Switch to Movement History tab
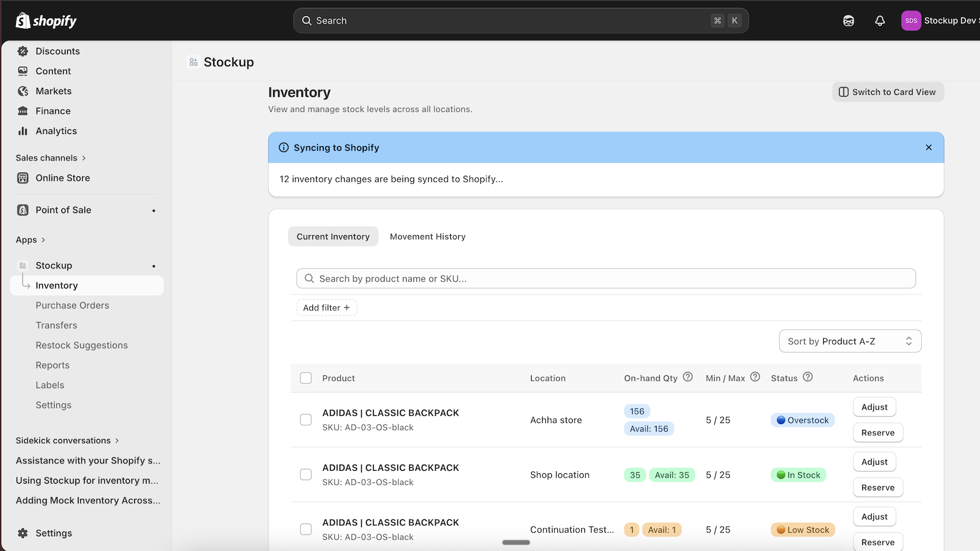980x551 pixels. pyautogui.click(x=428, y=237)
